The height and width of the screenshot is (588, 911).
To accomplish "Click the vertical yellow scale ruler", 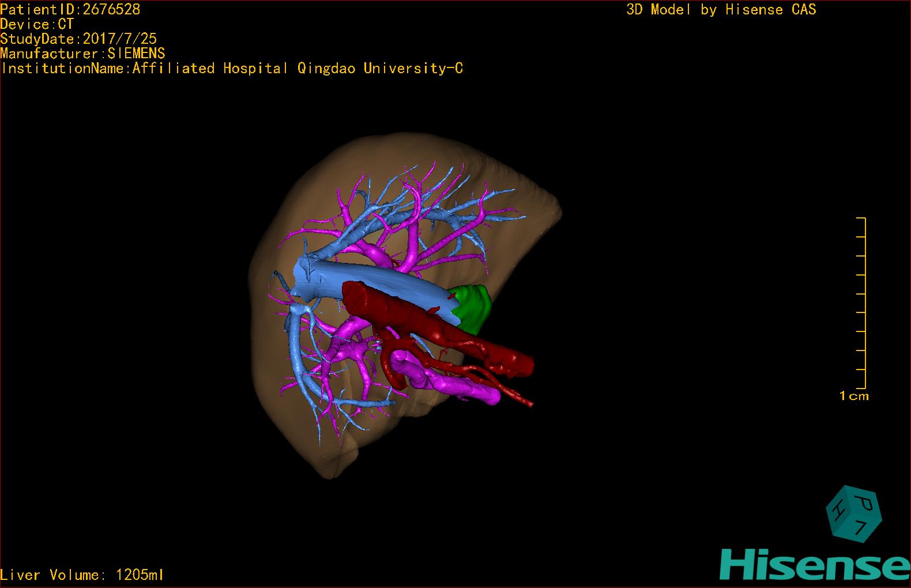I will click(x=861, y=303).
